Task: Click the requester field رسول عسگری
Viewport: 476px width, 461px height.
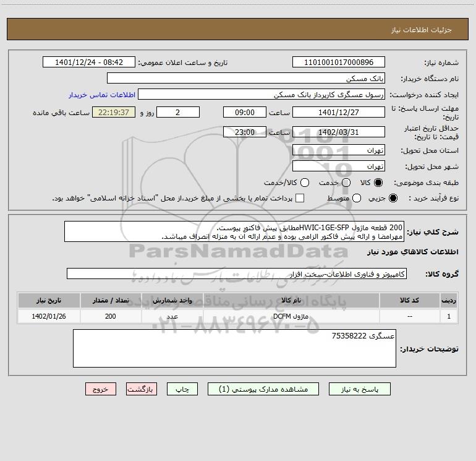Action: coord(261,94)
